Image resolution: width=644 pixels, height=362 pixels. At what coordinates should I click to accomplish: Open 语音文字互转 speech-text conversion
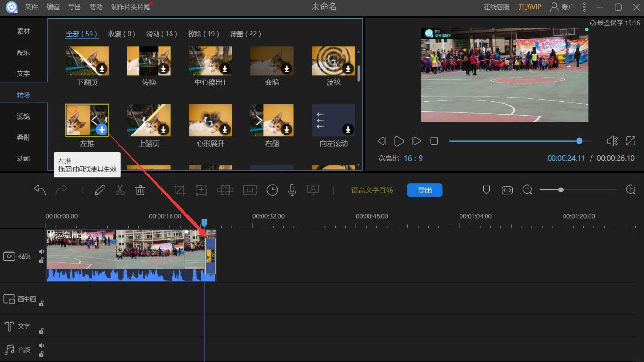point(372,190)
